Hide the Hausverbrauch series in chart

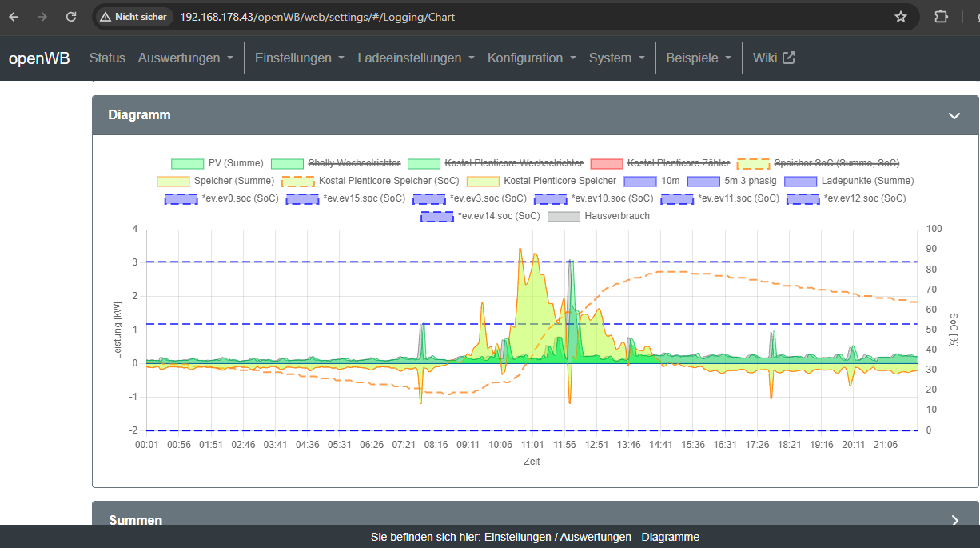[616, 216]
